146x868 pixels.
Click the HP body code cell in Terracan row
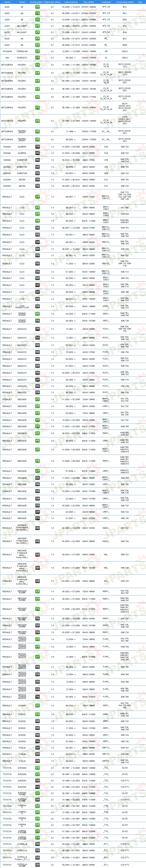[106, 52]
